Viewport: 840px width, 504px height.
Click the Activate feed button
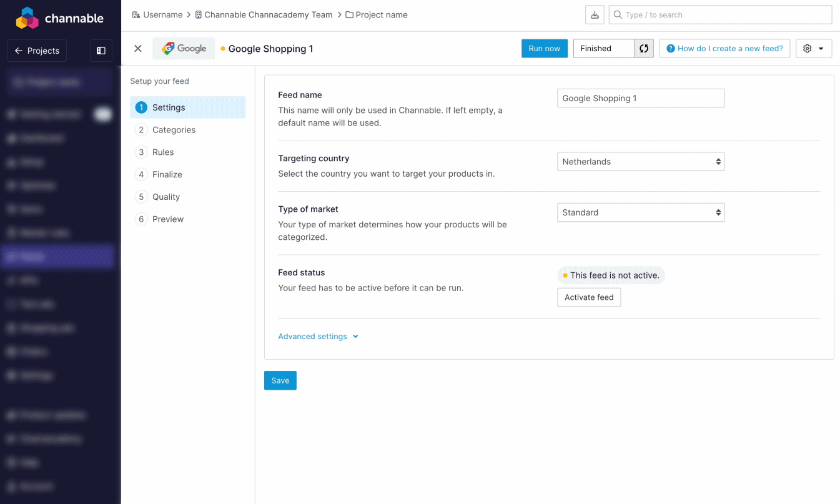588,297
